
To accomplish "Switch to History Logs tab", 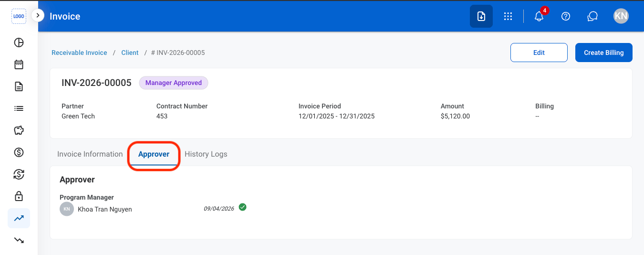I will 206,154.
